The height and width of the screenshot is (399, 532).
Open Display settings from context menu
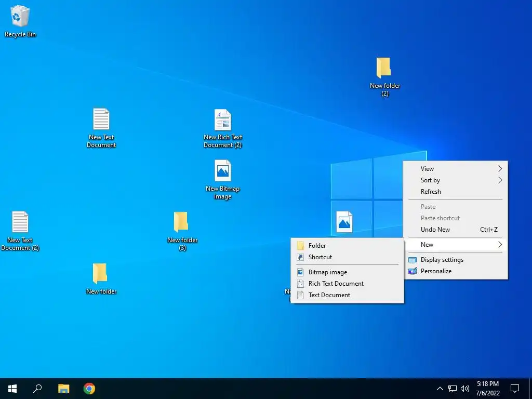[x=455, y=260]
